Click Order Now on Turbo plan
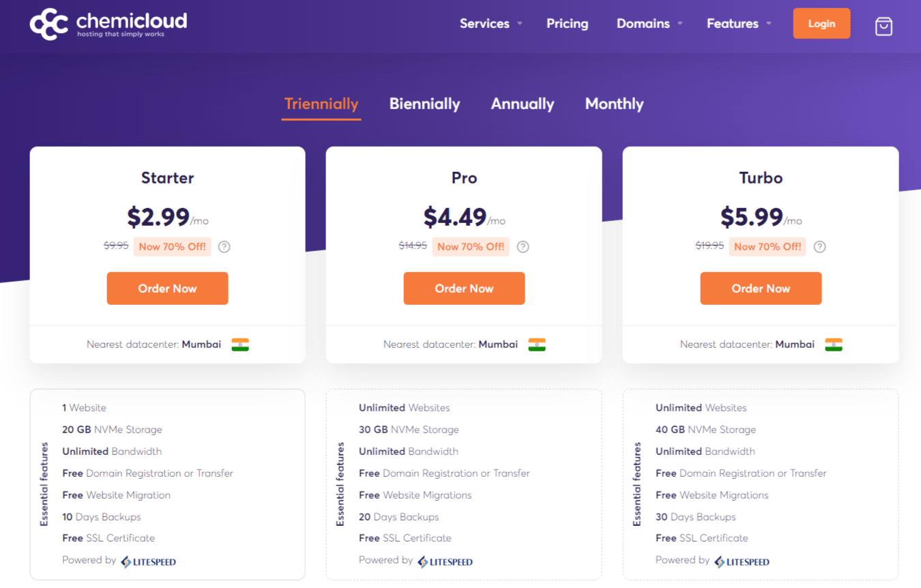 pyautogui.click(x=761, y=289)
